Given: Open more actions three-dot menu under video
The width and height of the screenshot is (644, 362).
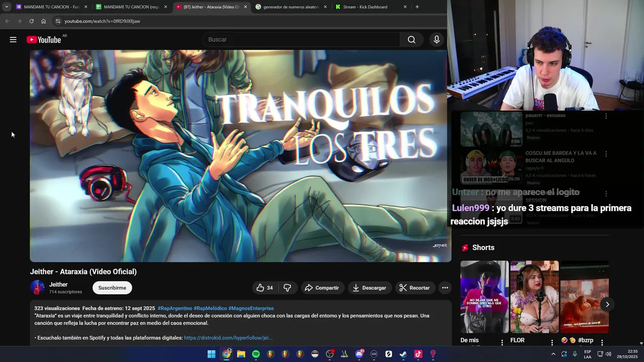Looking at the screenshot, I should point(445,288).
